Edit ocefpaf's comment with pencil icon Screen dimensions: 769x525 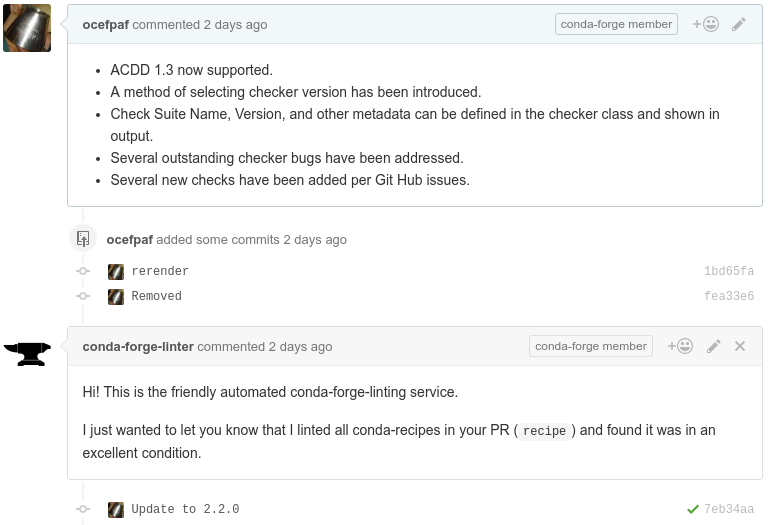tap(739, 24)
